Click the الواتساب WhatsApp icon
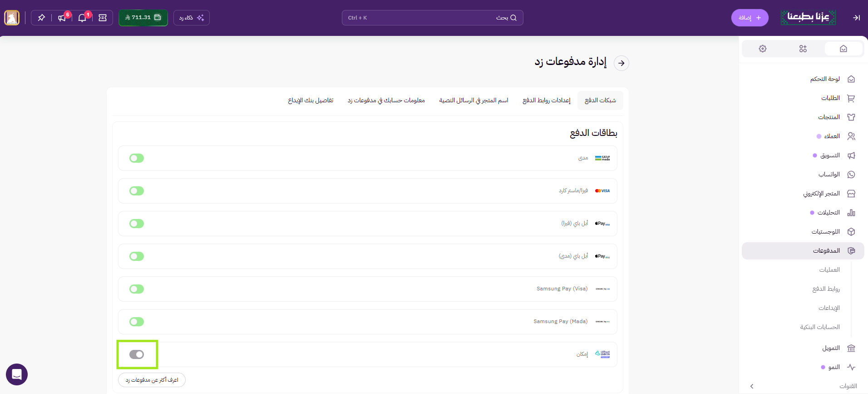 851,175
